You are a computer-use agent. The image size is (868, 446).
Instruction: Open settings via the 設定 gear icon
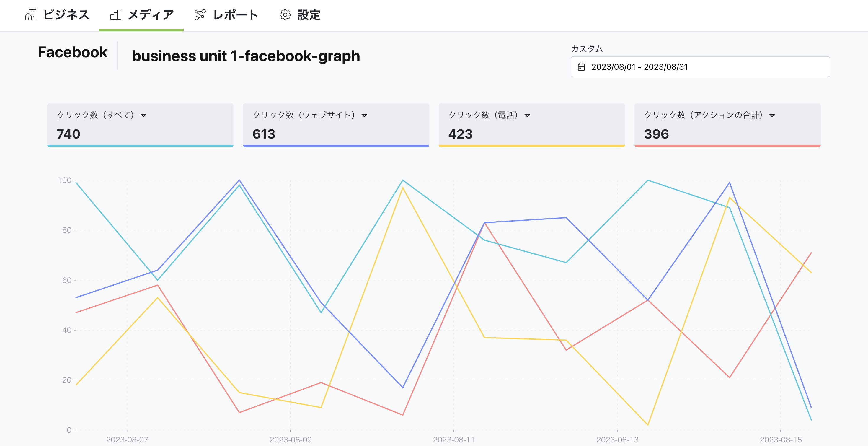pyautogui.click(x=285, y=15)
